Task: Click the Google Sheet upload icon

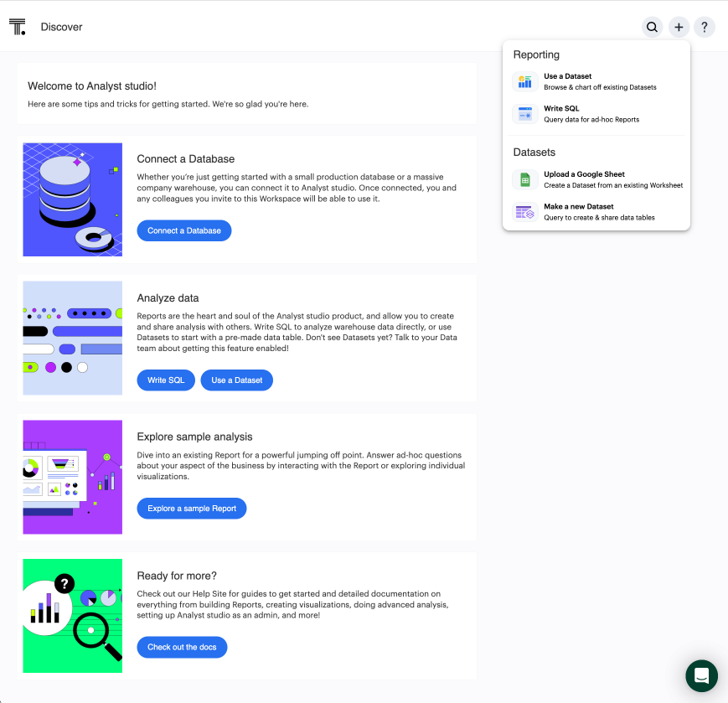Action: tap(525, 179)
